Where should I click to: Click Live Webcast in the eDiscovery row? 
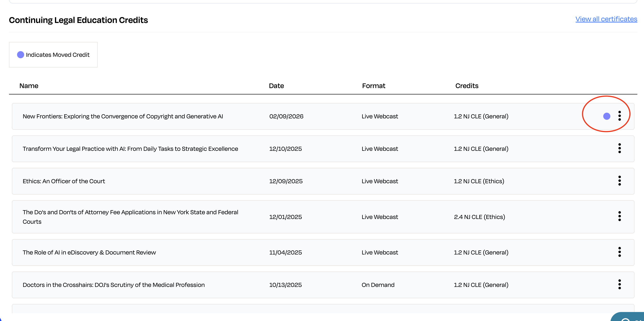point(380,253)
